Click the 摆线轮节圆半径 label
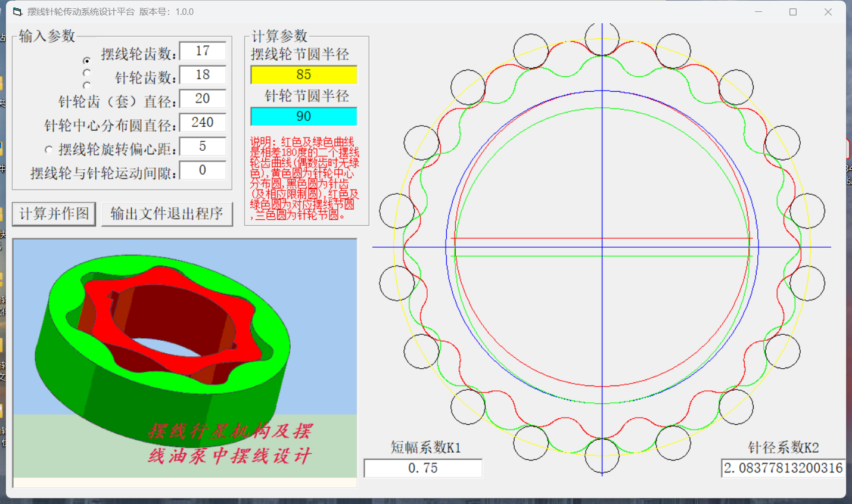This screenshot has width=852, height=504. click(300, 54)
